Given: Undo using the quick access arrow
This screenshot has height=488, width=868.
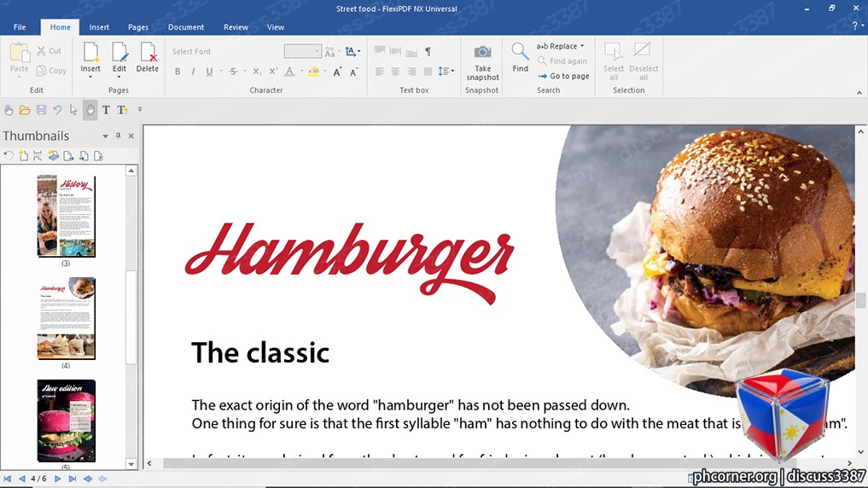Looking at the screenshot, I should coord(57,109).
